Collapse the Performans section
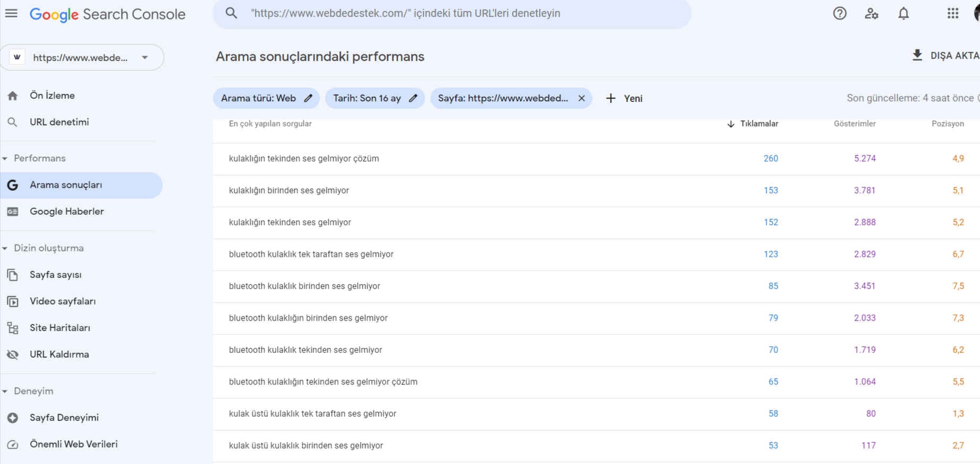The image size is (980, 464). coord(5,158)
